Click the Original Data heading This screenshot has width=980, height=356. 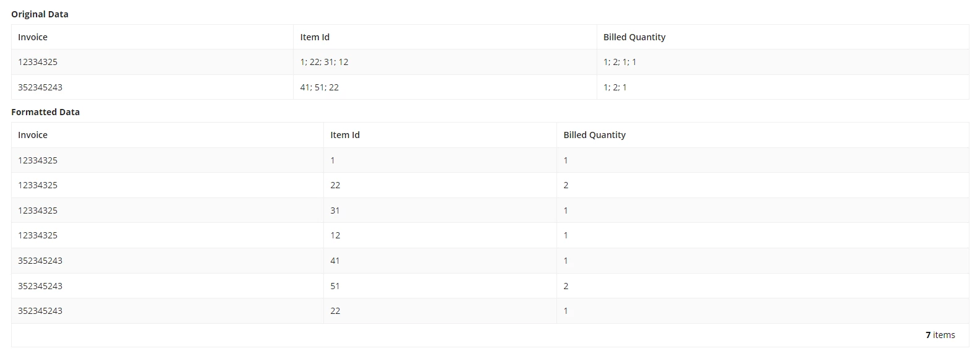pyautogui.click(x=40, y=14)
